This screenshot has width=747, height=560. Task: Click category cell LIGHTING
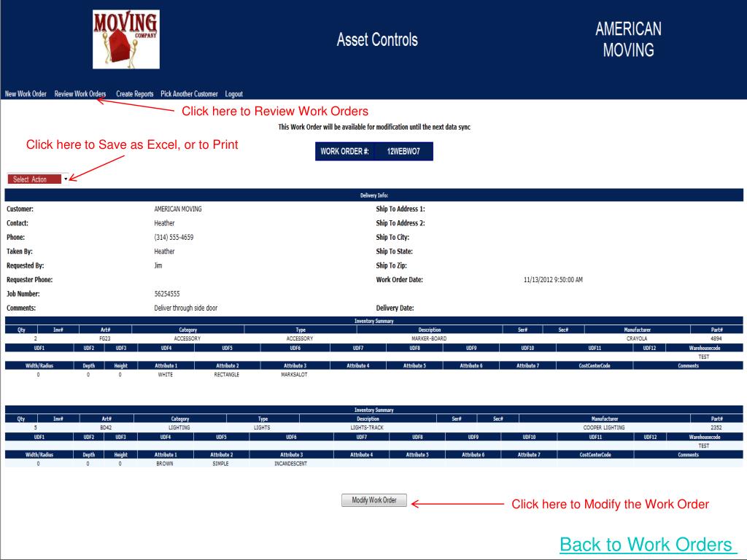[179, 427]
